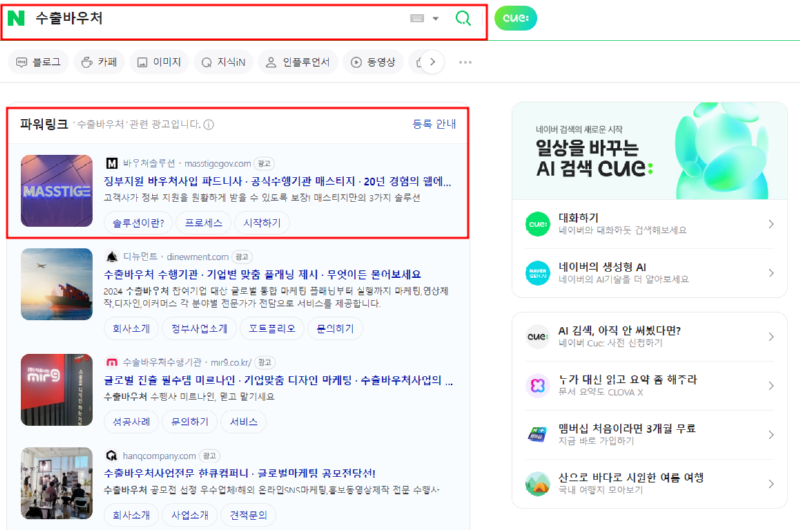Click 회사소개 chip under 디뉴먼트 ad

click(x=131, y=329)
